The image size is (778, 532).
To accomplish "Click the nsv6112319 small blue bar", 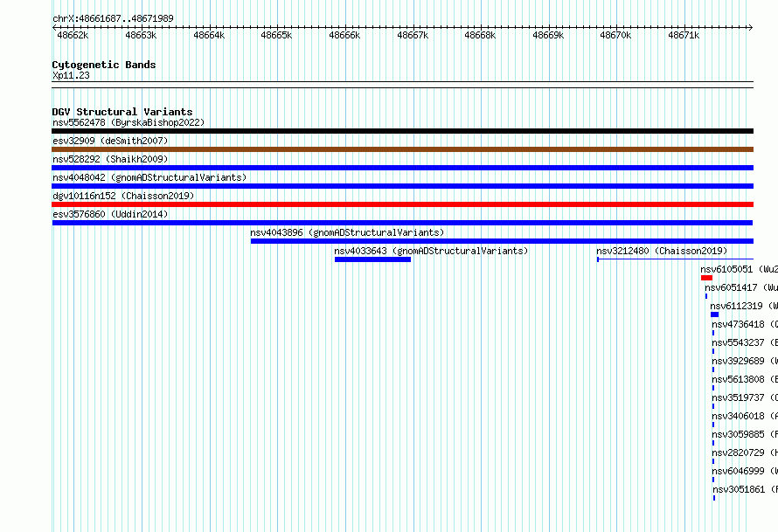I will pos(714,314).
